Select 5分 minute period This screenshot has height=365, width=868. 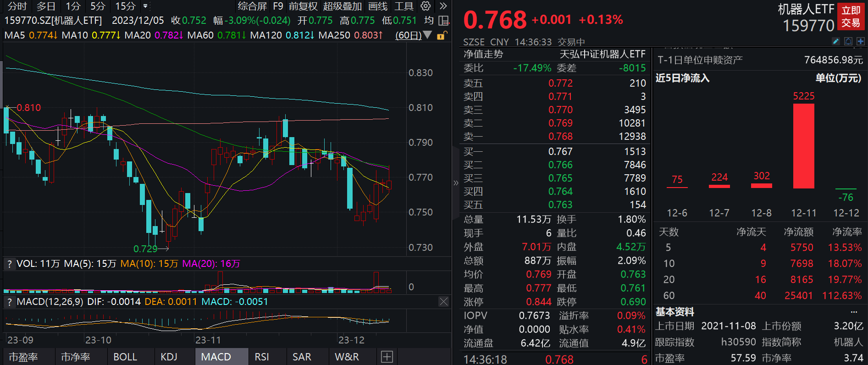click(x=98, y=6)
